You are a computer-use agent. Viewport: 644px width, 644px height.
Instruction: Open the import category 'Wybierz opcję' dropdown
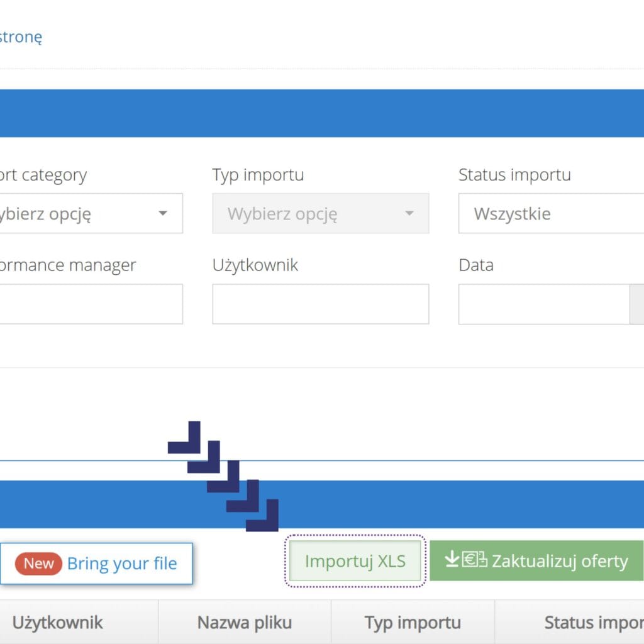(x=91, y=213)
